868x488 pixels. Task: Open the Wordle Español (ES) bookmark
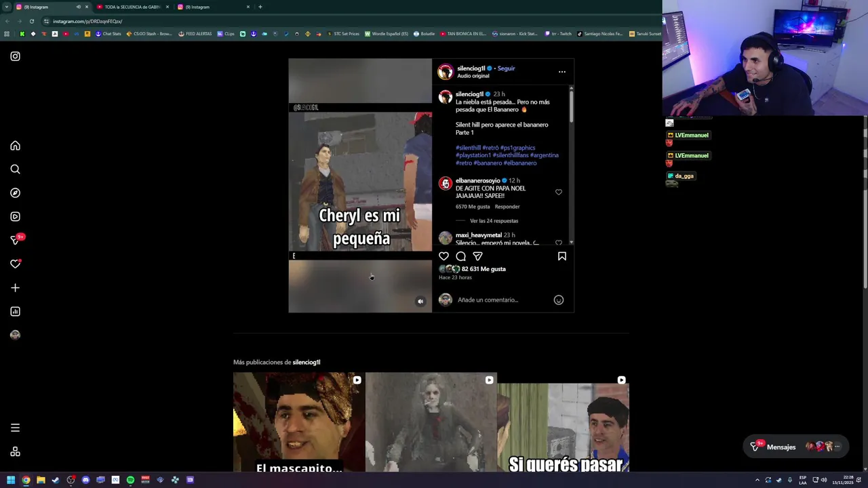tap(387, 34)
